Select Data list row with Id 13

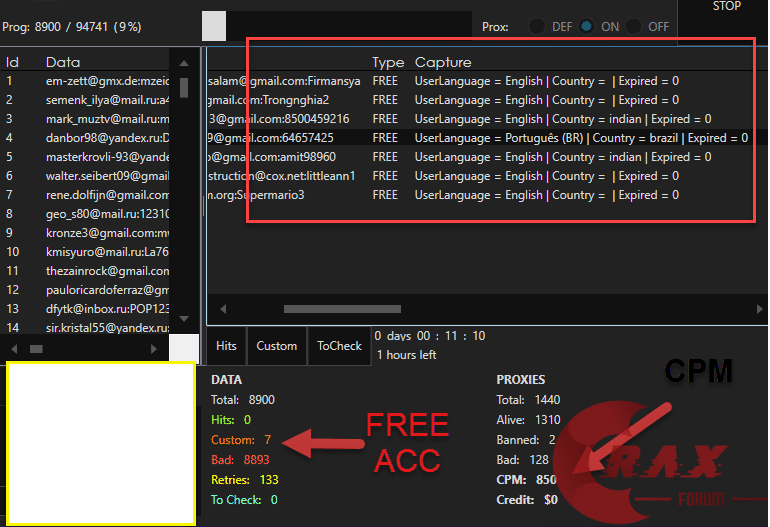point(86,309)
